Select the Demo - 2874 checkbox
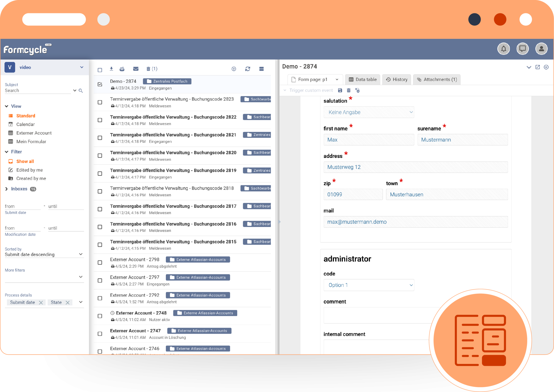This screenshot has width=554, height=392. [100, 84]
